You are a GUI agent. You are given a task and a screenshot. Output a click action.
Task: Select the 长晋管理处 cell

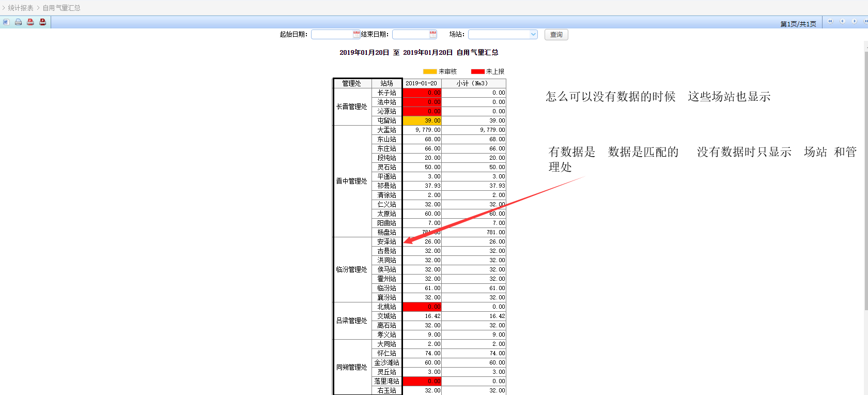352,107
